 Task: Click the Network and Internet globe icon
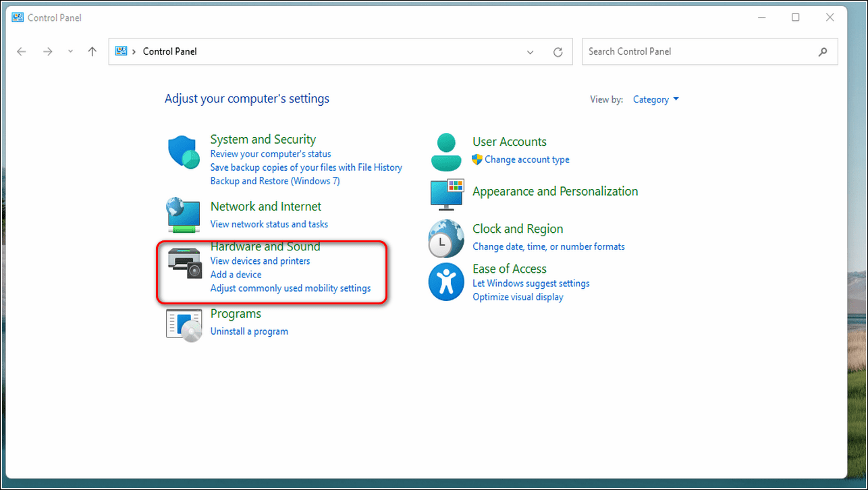(x=184, y=215)
